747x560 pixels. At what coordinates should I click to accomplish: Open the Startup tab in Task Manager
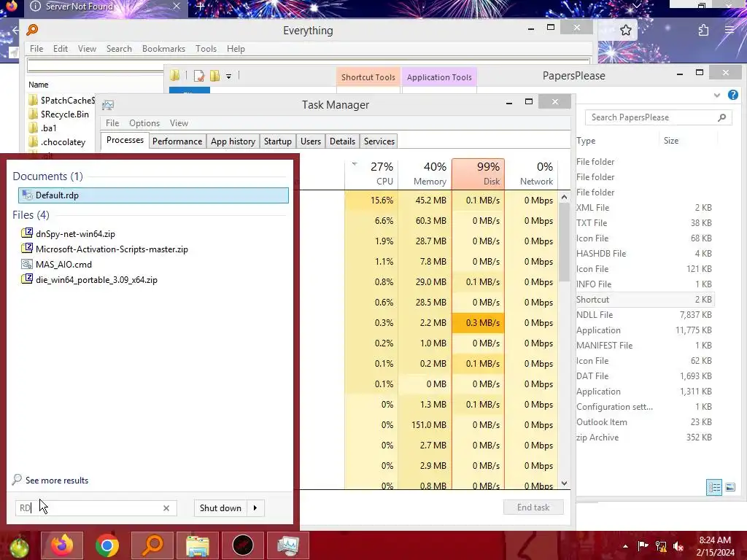click(x=278, y=141)
